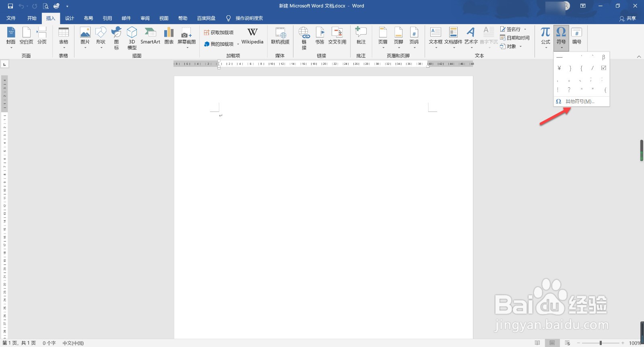Expand the Signature Line (签名行) dropdown arrow
The height and width of the screenshot is (347, 644).
[x=525, y=29]
